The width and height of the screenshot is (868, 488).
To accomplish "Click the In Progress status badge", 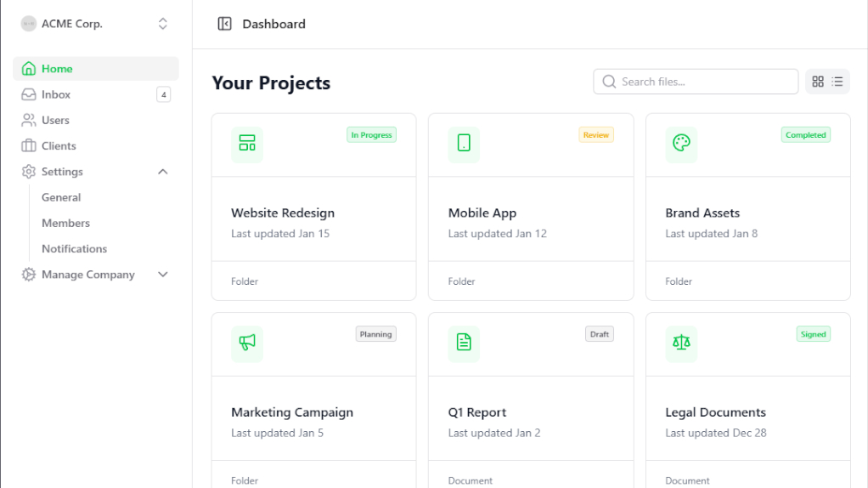I will pyautogui.click(x=371, y=135).
